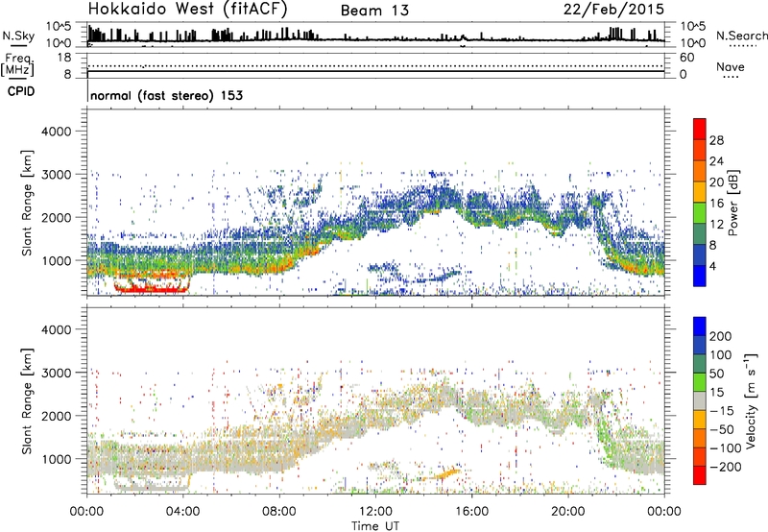Click the '200' label on the Velocity color bar

721,336
